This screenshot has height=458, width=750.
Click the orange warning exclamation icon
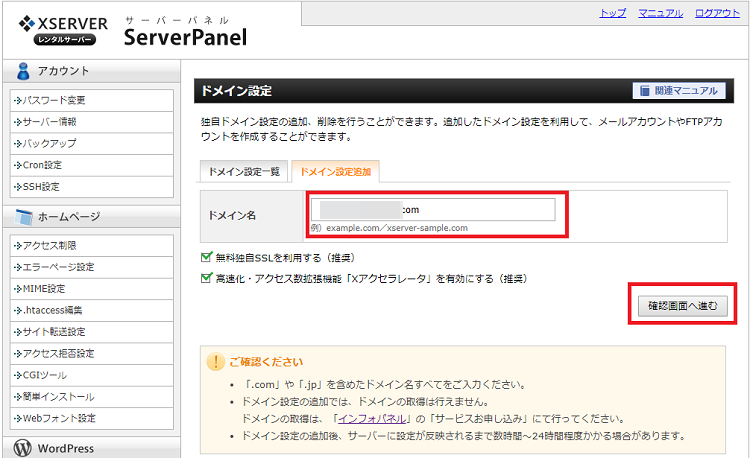point(215,362)
